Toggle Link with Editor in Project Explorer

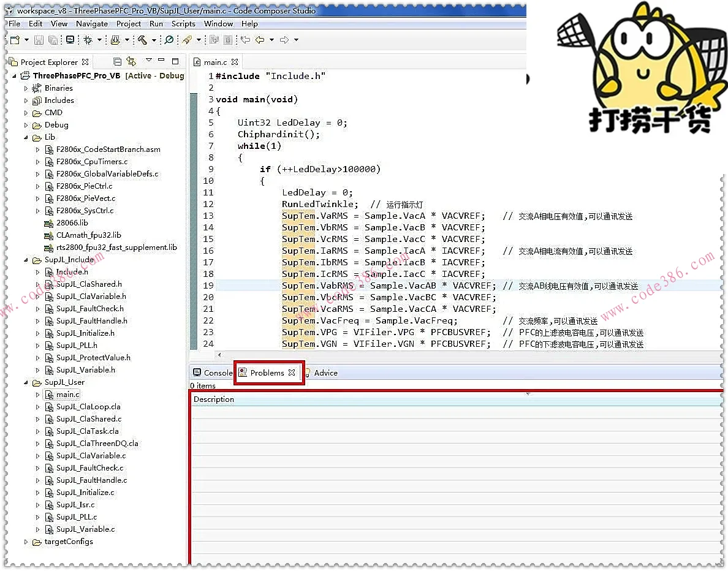(x=131, y=61)
